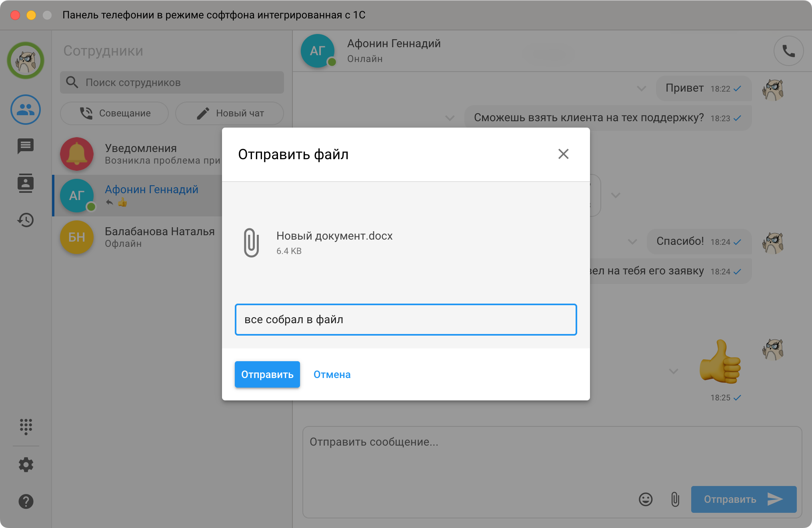Start a Совещание conference call
Viewport: 812px width, 528px height.
[114, 113]
